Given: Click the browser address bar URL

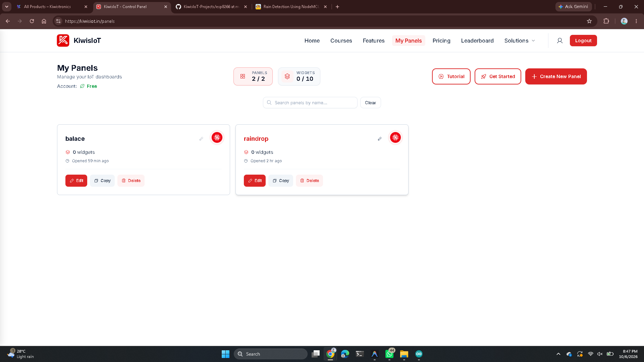Looking at the screenshot, I should click(x=90, y=21).
